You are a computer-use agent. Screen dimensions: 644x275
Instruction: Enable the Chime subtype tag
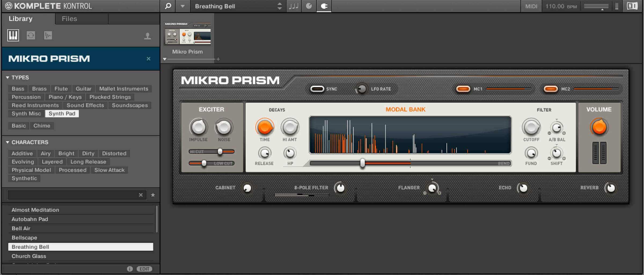coord(42,126)
